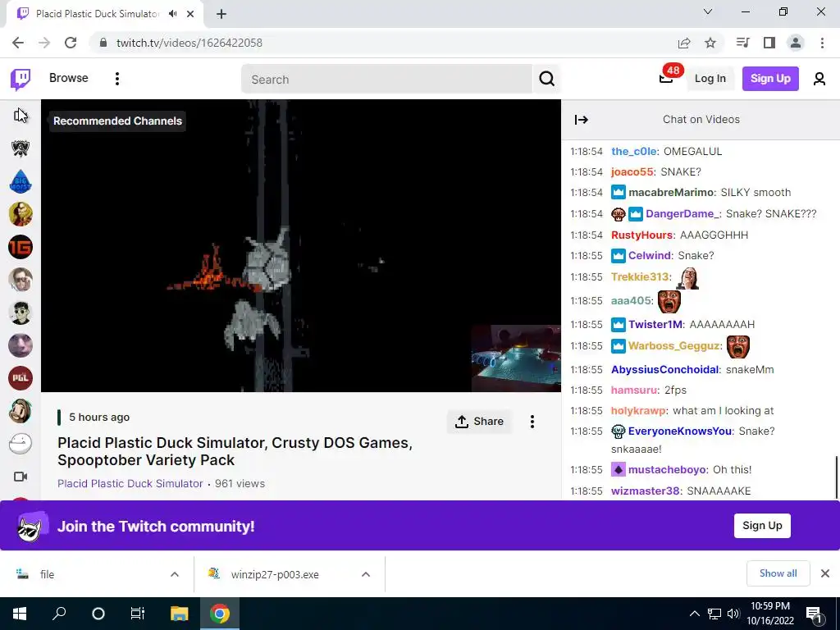Expand options for winzip27-p003.exe download
Image resolution: width=840 pixels, height=630 pixels.
coord(366,574)
